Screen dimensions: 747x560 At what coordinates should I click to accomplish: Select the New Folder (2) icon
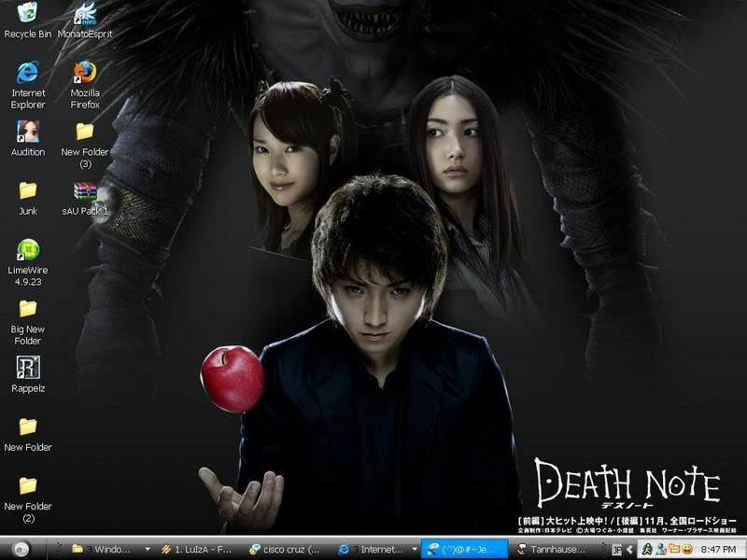[x=28, y=500]
